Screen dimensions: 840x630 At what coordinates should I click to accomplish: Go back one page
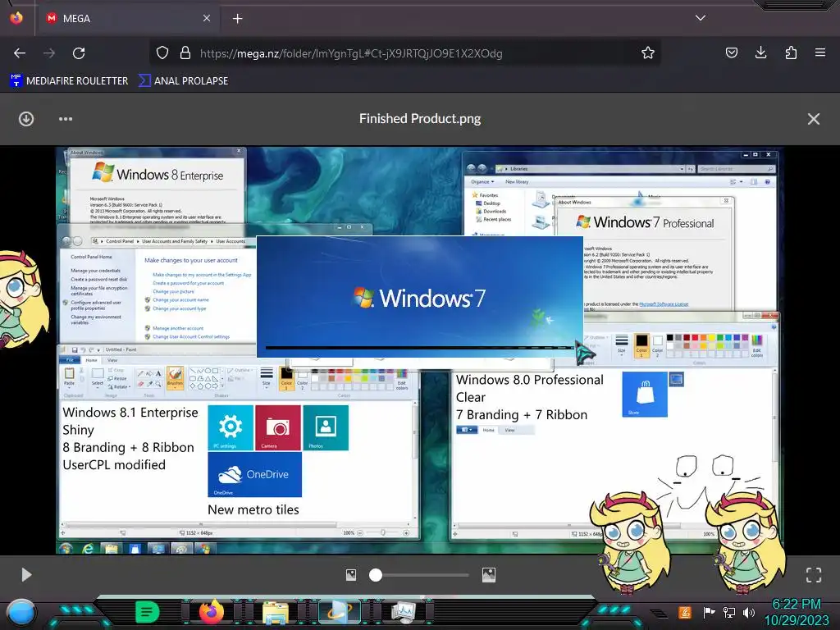click(x=20, y=53)
